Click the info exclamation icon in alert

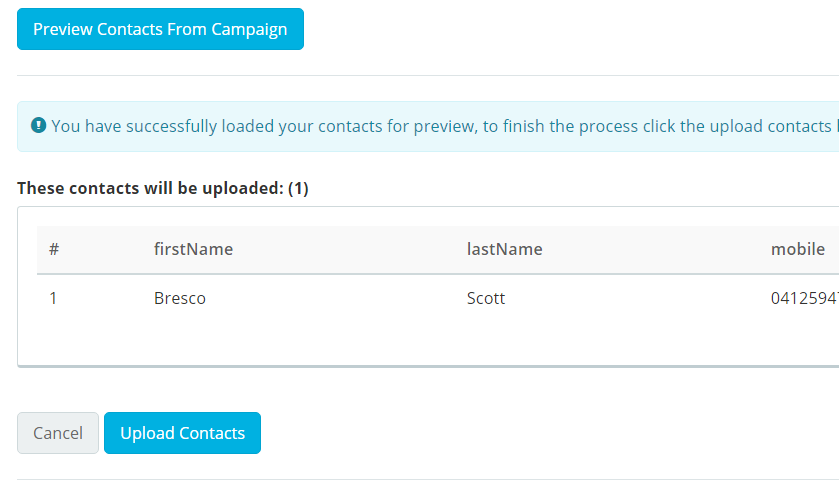tap(39, 125)
